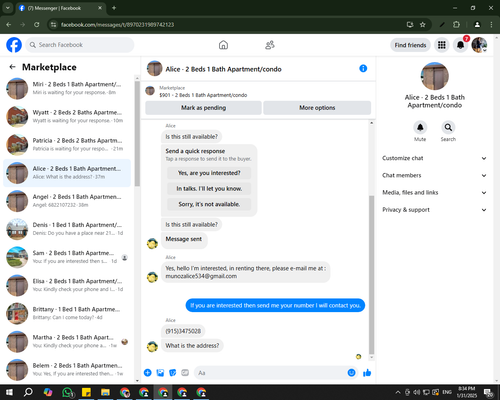Expand the Privacy & support section
Image resolution: width=500 pixels, height=400 pixels.
434,210
